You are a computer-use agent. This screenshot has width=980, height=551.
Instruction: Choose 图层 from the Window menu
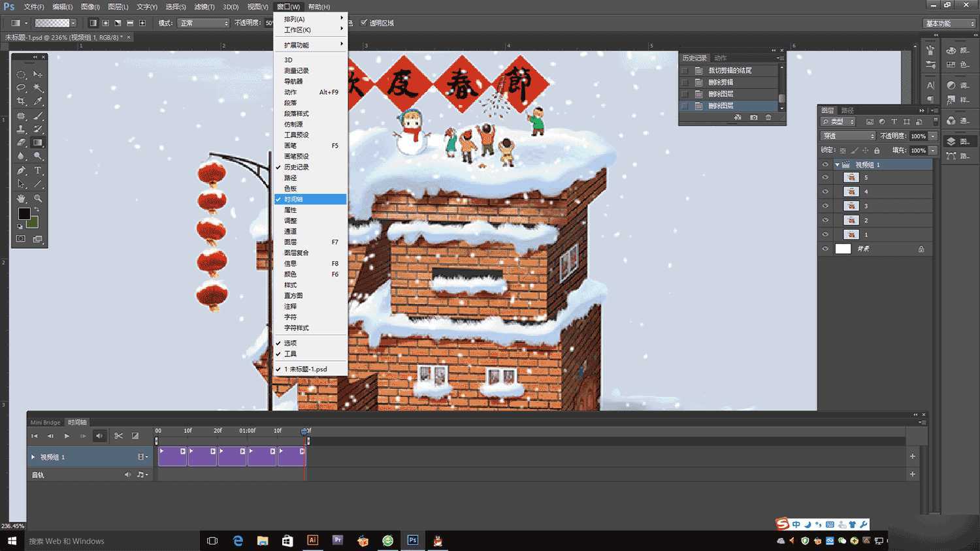[291, 242]
